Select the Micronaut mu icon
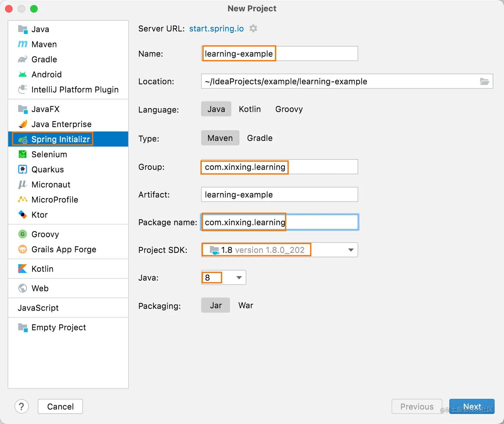Image resolution: width=504 pixels, height=424 pixels. (23, 184)
